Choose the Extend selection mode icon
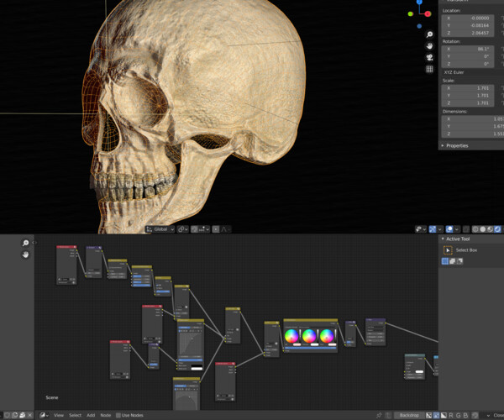Viewport: 504px width, 420px height. [452, 261]
